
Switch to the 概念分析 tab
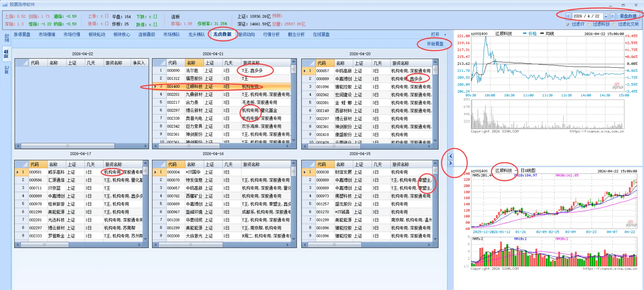coord(296,34)
